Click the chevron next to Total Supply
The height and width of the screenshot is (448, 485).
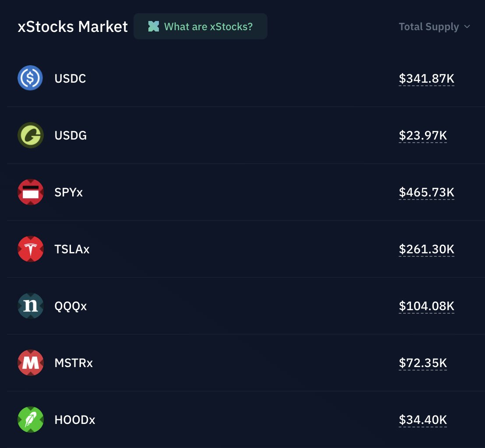[467, 27]
